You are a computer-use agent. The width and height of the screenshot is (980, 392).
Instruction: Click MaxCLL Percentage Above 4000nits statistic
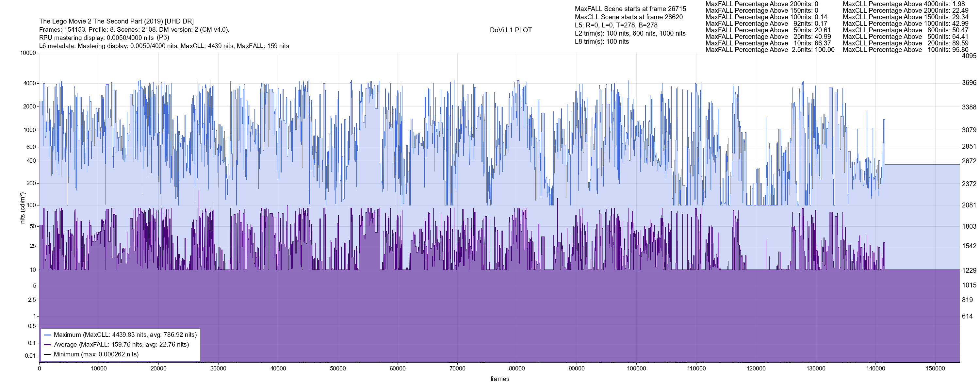tap(903, 4)
